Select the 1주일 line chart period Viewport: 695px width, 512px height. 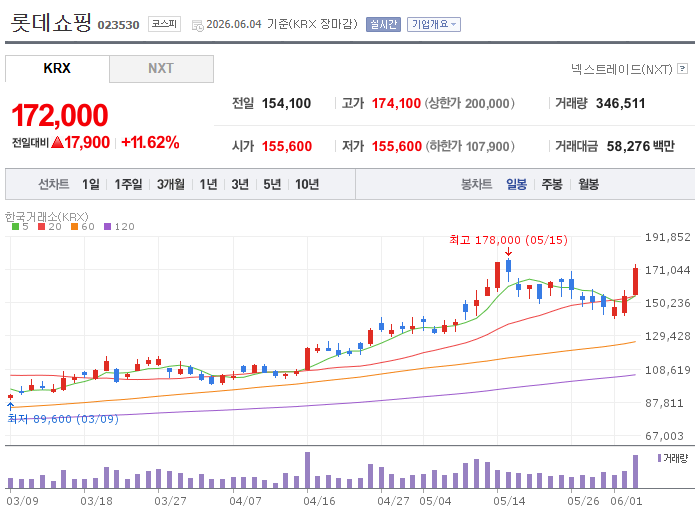[x=129, y=184]
